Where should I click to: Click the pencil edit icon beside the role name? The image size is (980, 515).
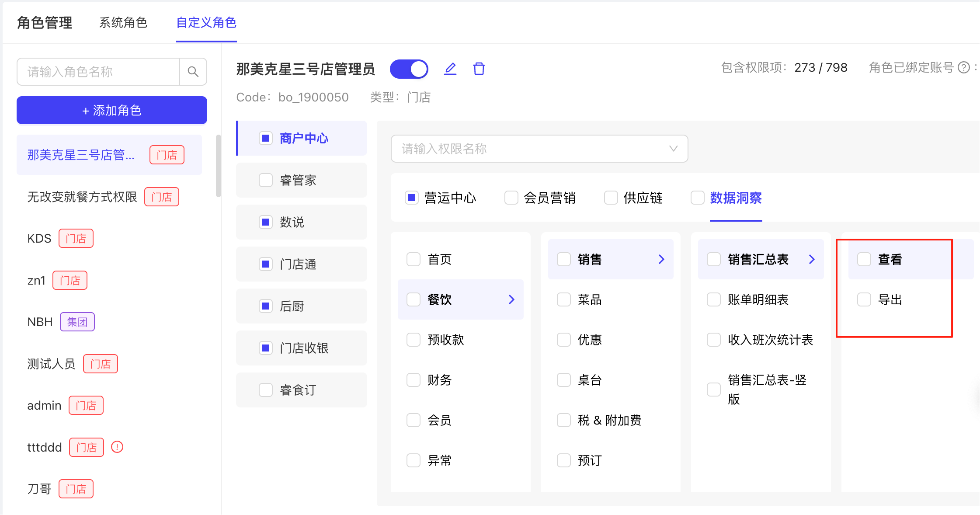450,69
